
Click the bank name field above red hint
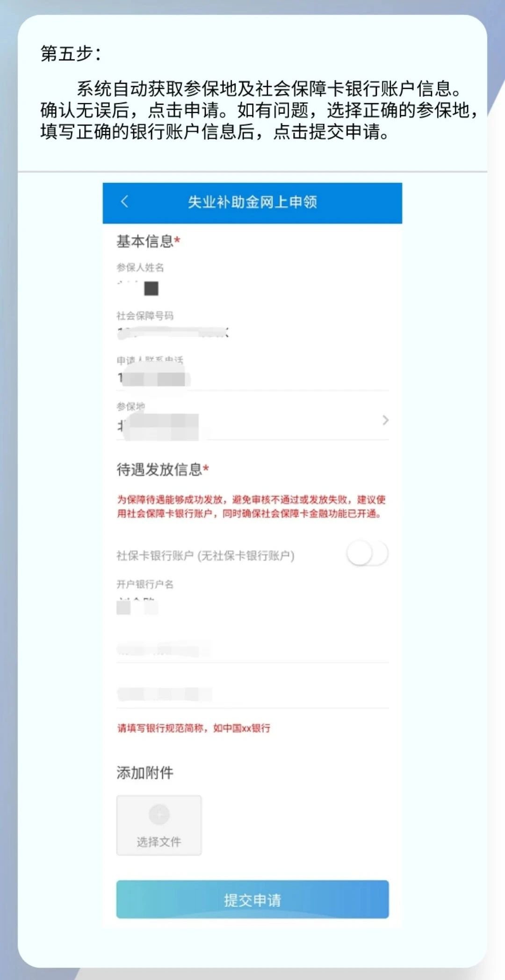[252, 694]
